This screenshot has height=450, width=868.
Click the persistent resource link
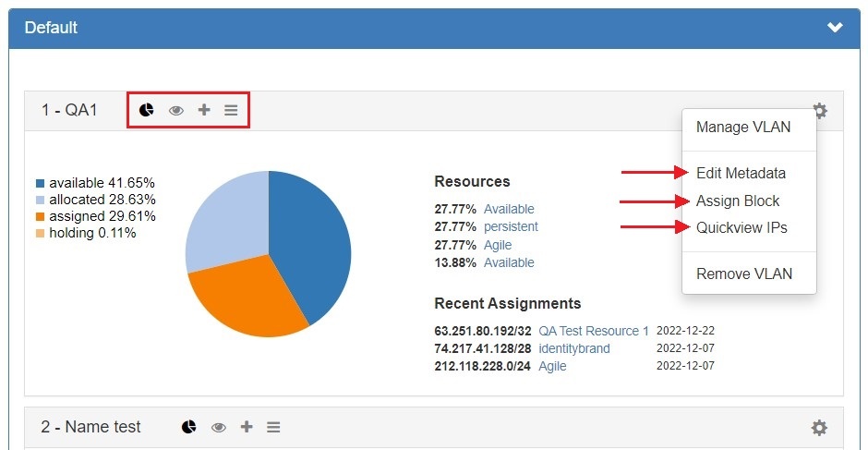pyautogui.click(x=511, y=226)
